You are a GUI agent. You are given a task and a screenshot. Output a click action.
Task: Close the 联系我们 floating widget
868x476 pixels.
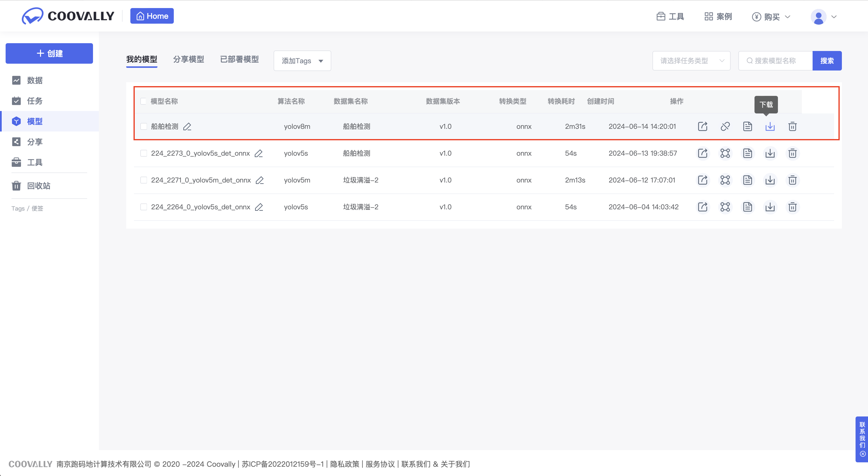click(x=863, y=454)
